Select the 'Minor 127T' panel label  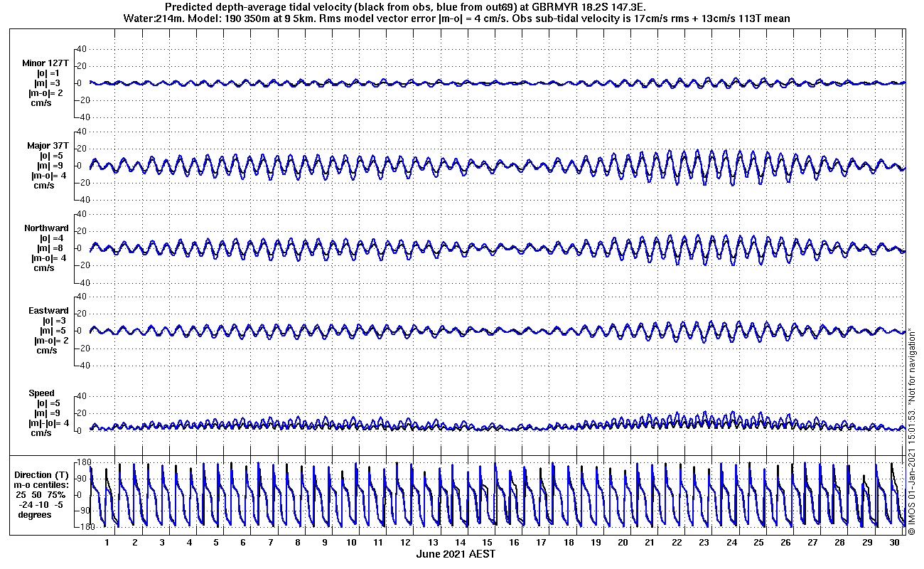[45, 63]
